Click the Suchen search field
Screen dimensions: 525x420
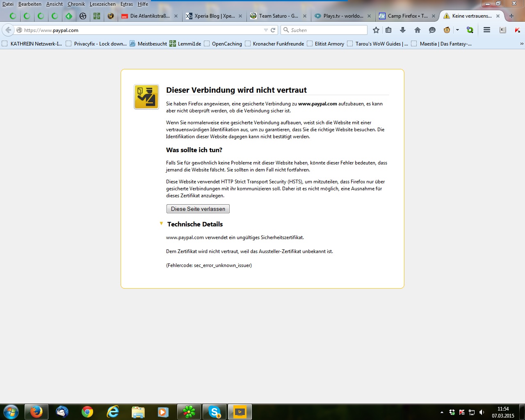(324, 30)
